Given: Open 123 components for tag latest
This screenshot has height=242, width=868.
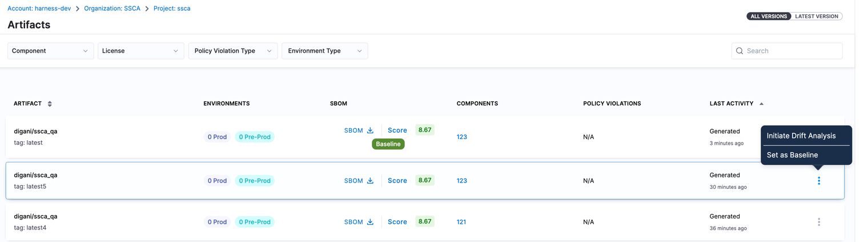Looking at the screenshot, I should pos(462,137).
